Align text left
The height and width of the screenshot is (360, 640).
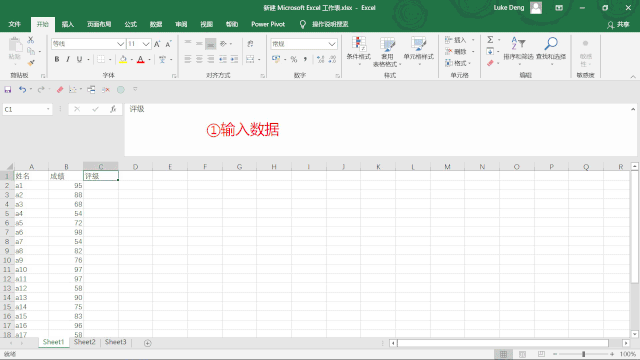(x=188, y=60)
